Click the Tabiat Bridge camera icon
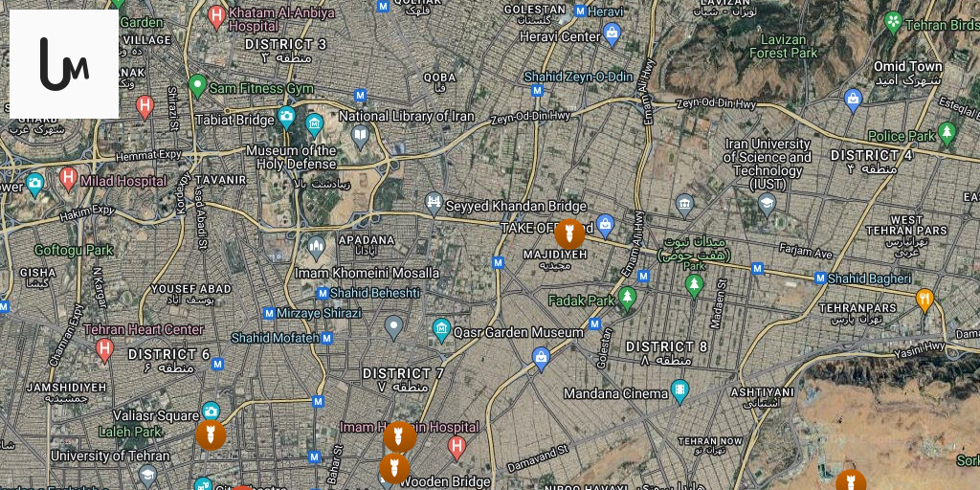This screenshot has width=980, height=490. click(x=286, y=116)
